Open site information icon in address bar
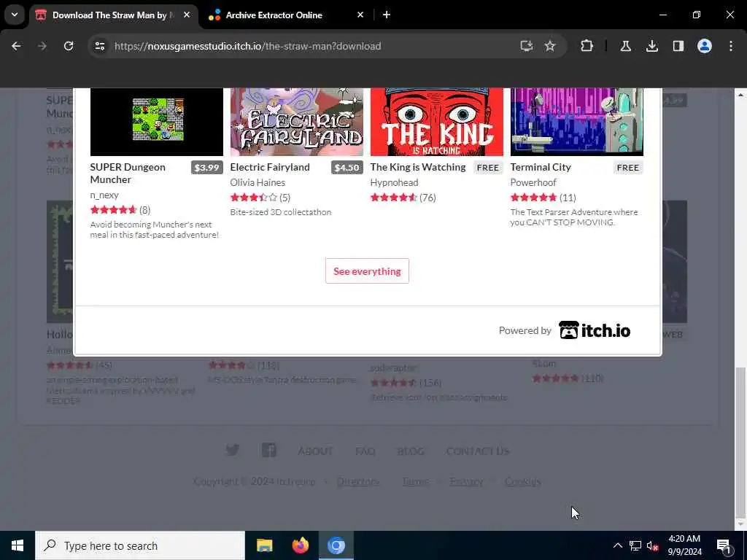The width and height of the screenshot is (747, 560). point(99,46)
